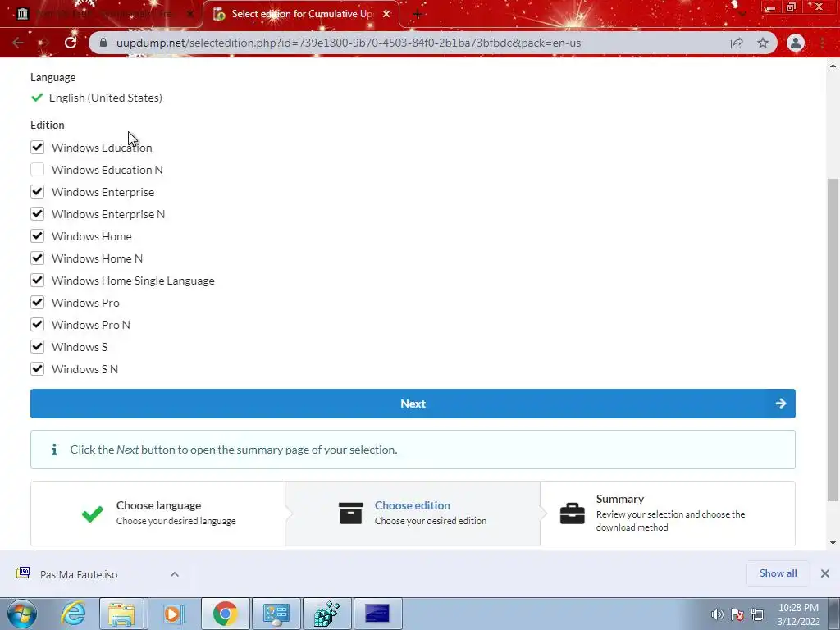
Task: Deselect Windows Home Single Language checkbox
Action: coord(37,281)
